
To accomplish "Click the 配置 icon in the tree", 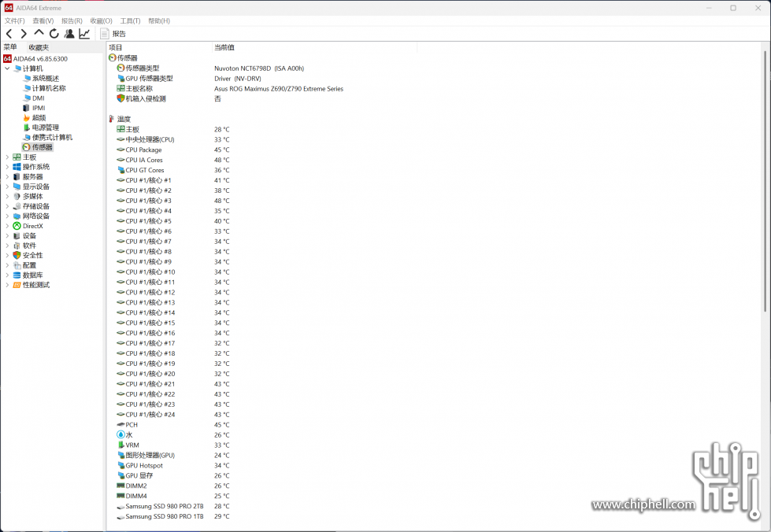I will 17,264.
